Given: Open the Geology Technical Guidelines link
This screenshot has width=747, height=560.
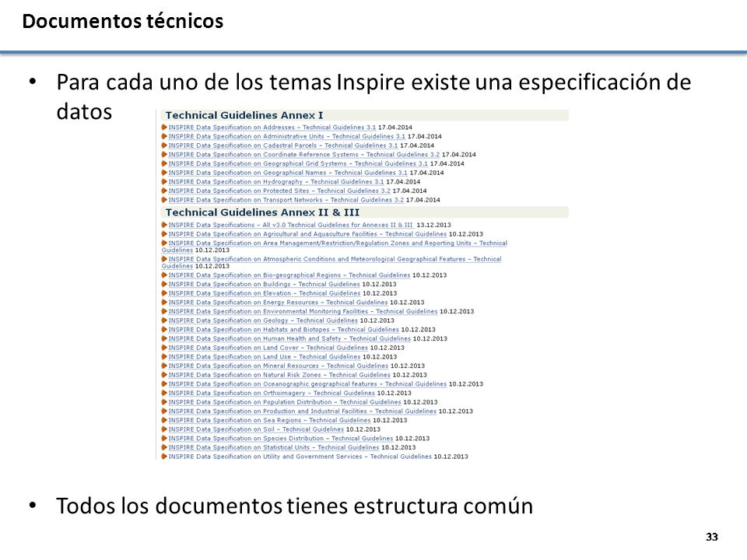Looking at the screenshot, I should (x=263, y=320).
